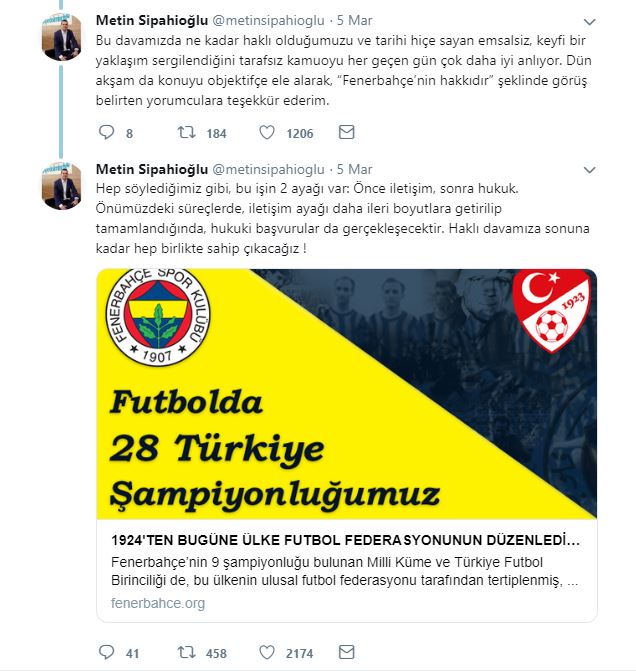This screenshot has width=636, height=671.
Task: Visit the fenerbahce.org link in card
Action: tap(158, 603)
